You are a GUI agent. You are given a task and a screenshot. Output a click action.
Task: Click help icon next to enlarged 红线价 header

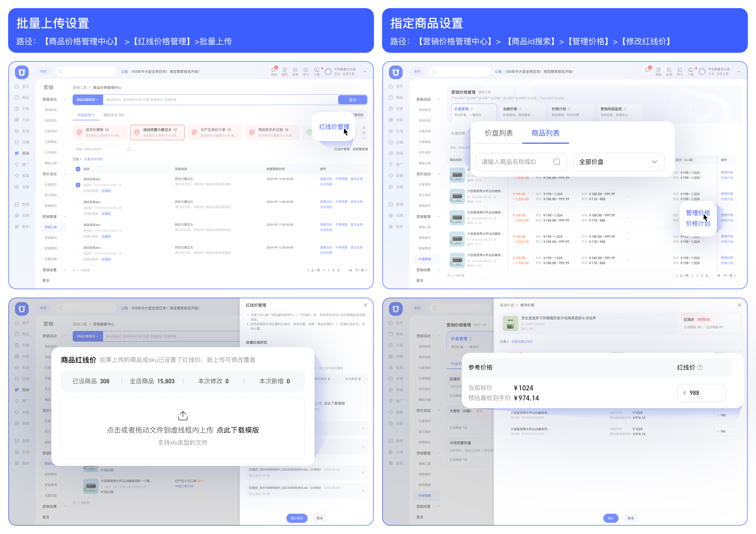pos(700,368)
